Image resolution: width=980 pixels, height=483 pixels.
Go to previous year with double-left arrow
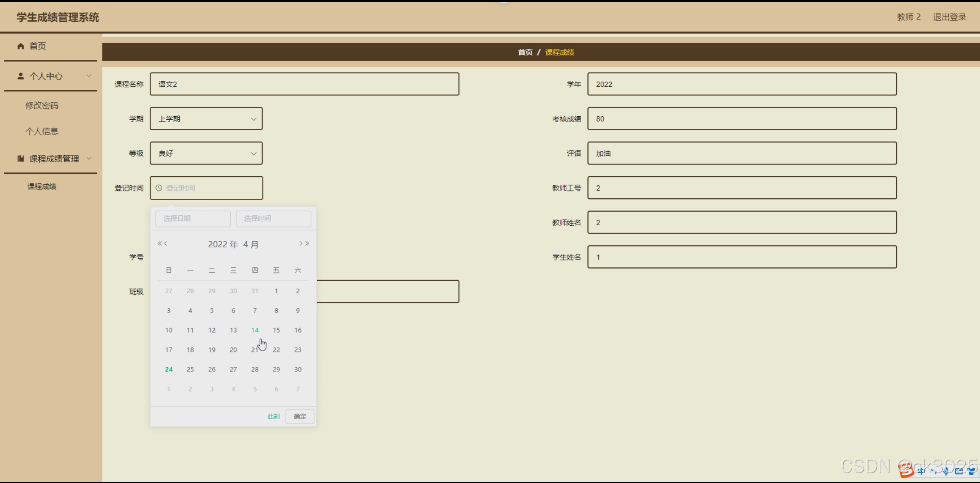click(159, 243)
